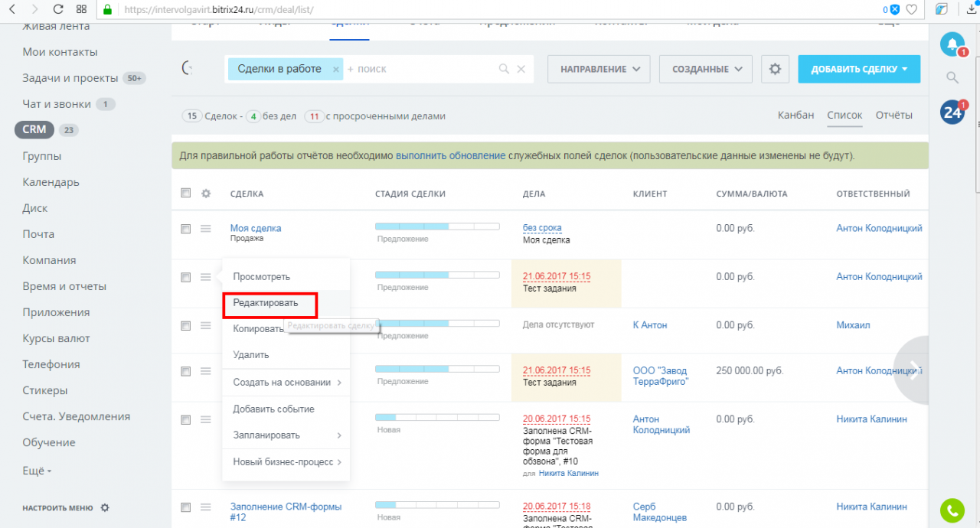The height and width of the screenshot is (528, 980).
Task: Click the grid column settings gear icon
Action: point(206,194)
